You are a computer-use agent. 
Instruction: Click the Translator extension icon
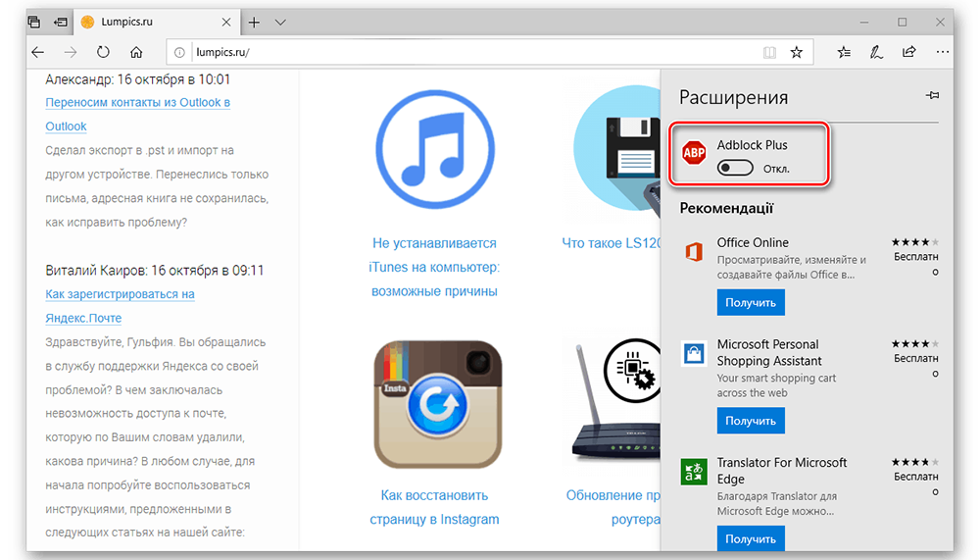coord(694,472)
